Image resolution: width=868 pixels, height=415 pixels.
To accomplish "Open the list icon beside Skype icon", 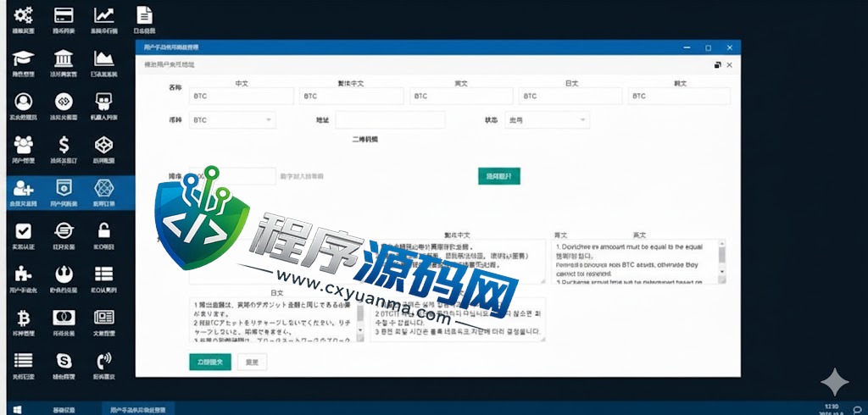I will coord(23,361).
